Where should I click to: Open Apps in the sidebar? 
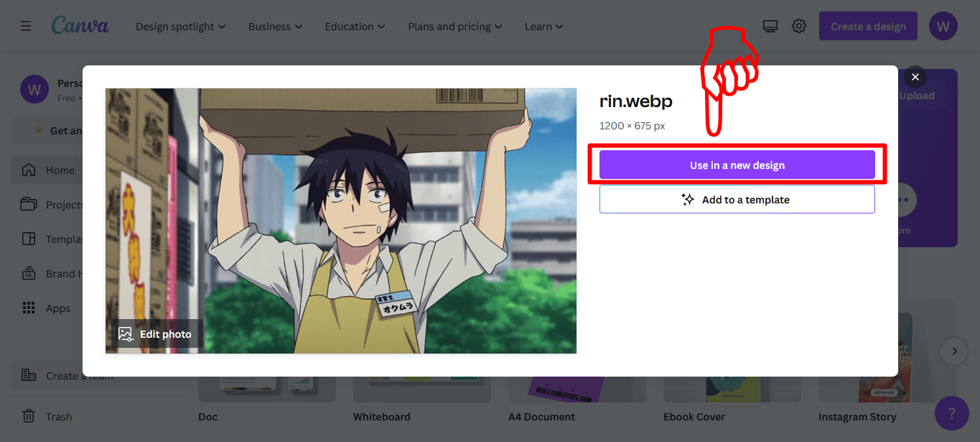46,308
